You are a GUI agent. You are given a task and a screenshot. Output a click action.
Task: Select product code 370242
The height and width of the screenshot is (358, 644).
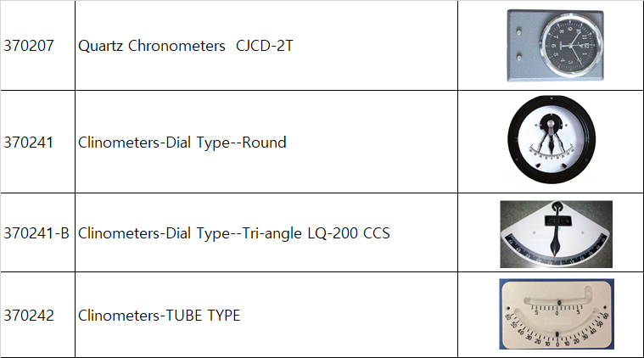29,316
